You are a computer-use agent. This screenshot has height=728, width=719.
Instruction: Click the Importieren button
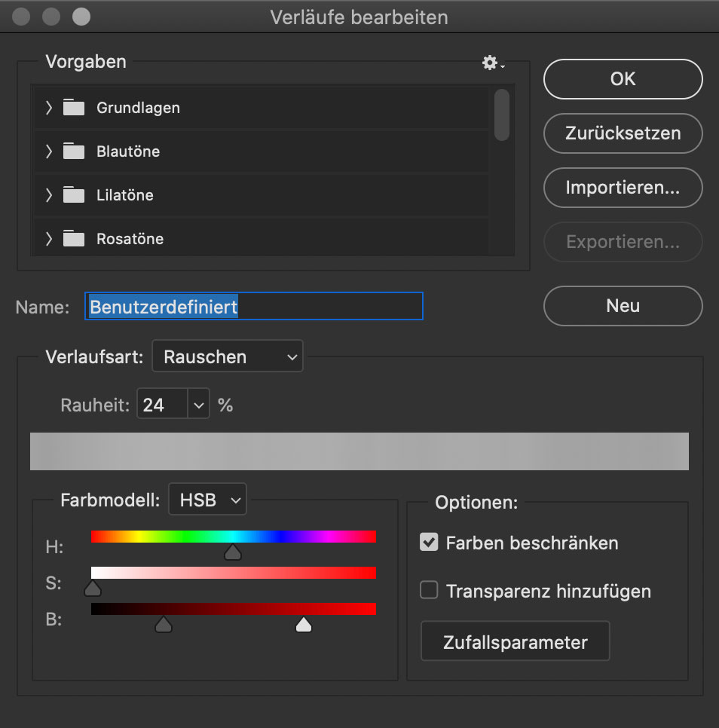pyautogui.click(x=623, y=188)
